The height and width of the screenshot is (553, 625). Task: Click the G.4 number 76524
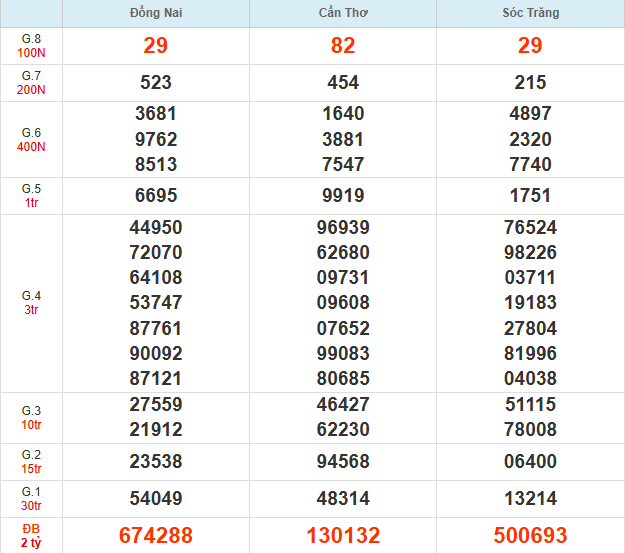pos(531,228)
